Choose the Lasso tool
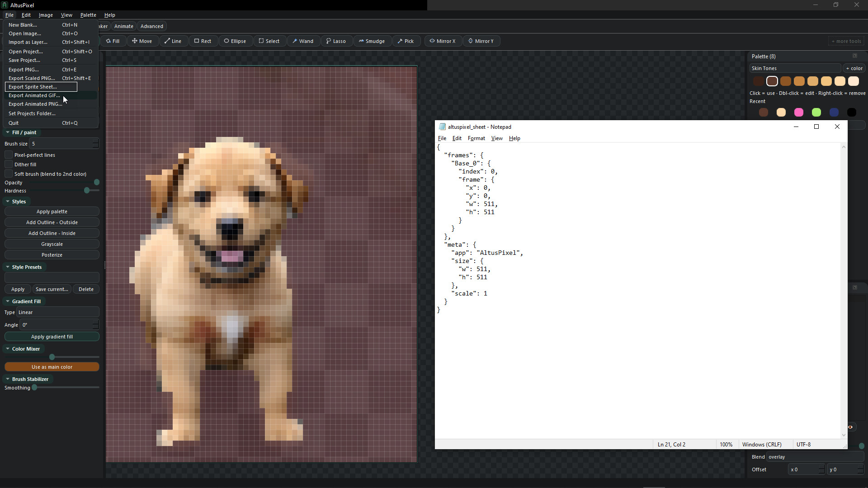Screen dimensions: 868x488 click(x=336, y=41)
